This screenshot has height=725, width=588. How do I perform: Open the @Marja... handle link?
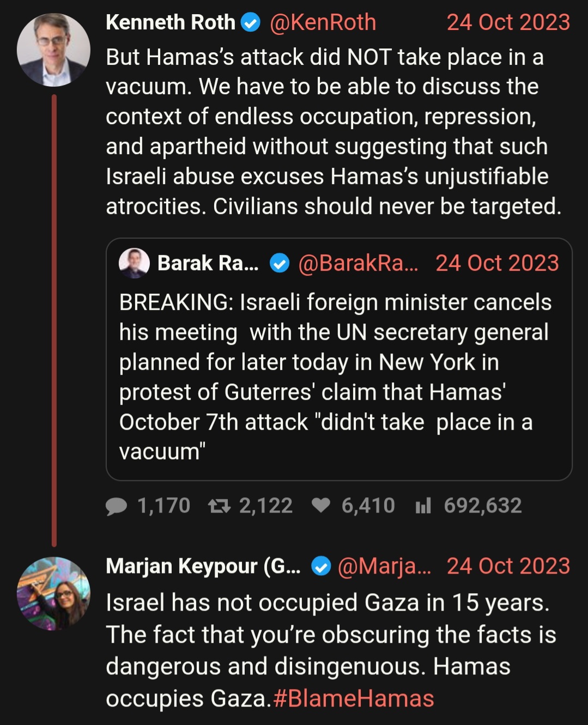[x=384, y=566]
